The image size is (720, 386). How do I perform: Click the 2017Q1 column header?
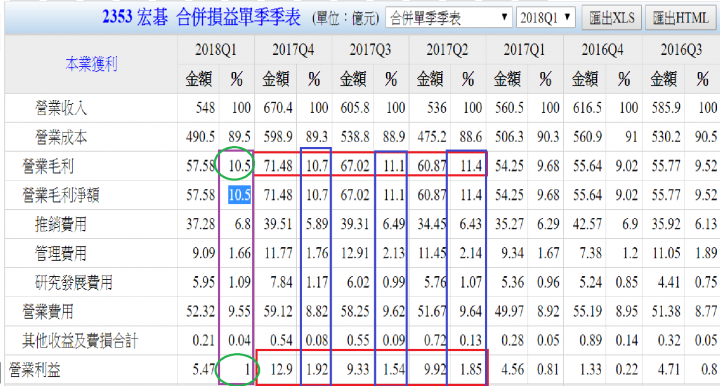tap(524, 50)
